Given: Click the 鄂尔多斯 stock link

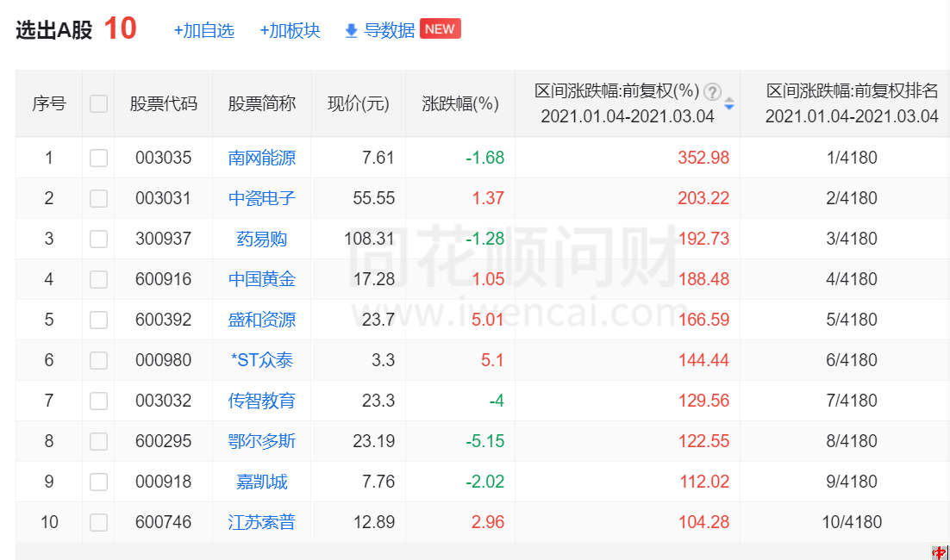Looking at the screenshot, I should 262,441.
